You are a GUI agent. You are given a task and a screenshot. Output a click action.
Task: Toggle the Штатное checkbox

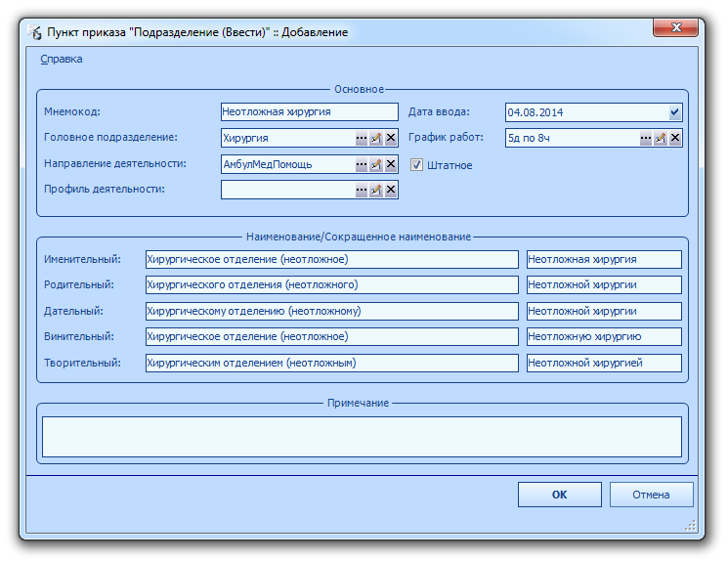click(416, 165)
